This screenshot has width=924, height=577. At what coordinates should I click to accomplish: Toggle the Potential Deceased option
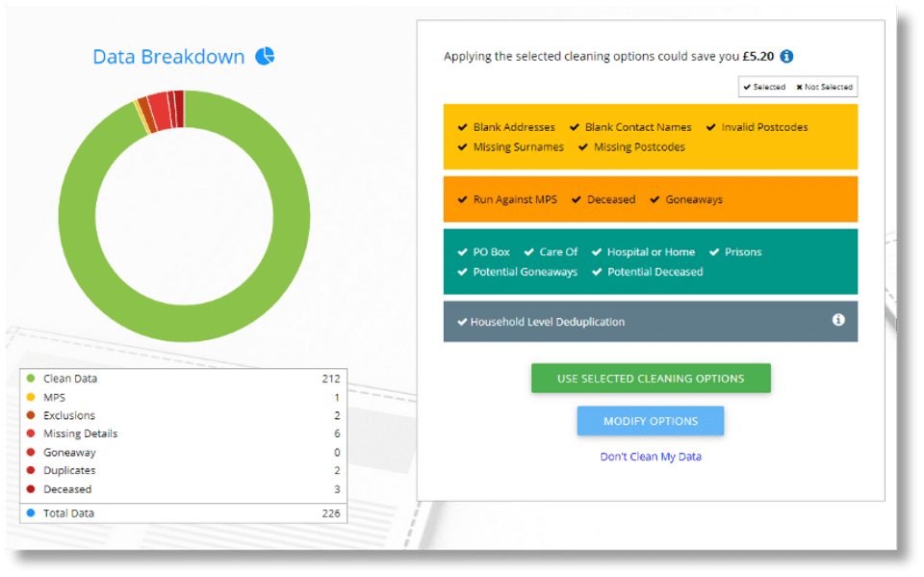(647, 272)
